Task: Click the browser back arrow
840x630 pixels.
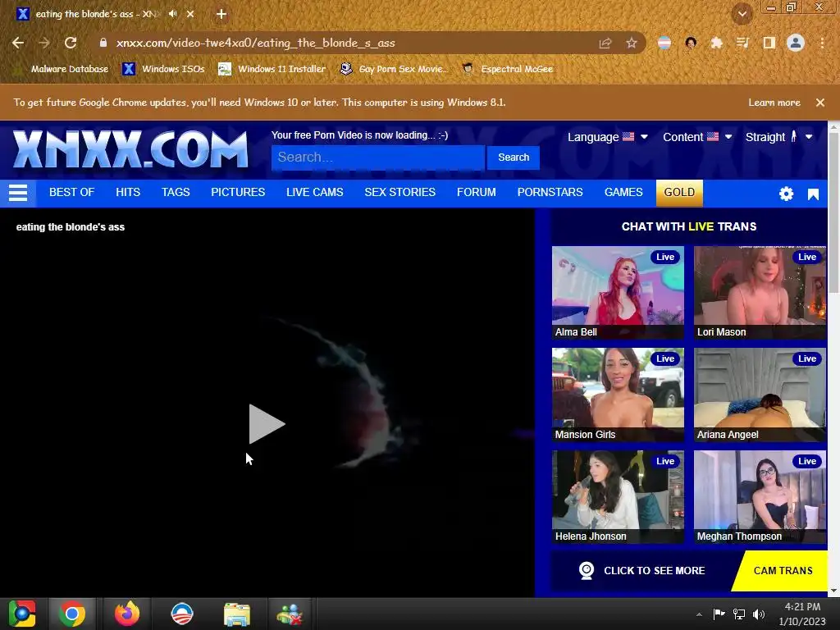Action: tap(18, 43)
